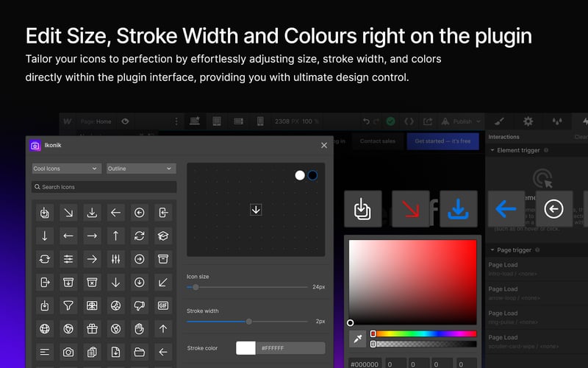Adjust the Stroke width slider handle
588x368 pixels.
248,322
